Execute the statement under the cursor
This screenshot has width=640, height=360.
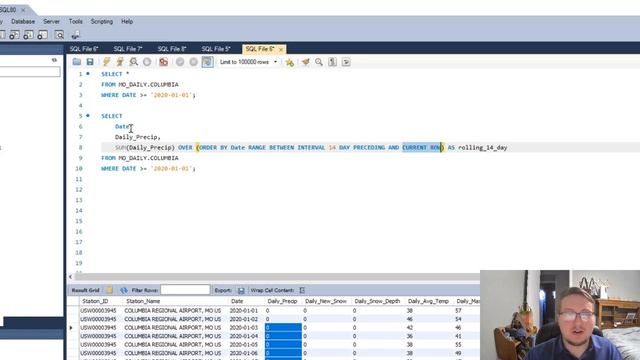pos(120,62)
